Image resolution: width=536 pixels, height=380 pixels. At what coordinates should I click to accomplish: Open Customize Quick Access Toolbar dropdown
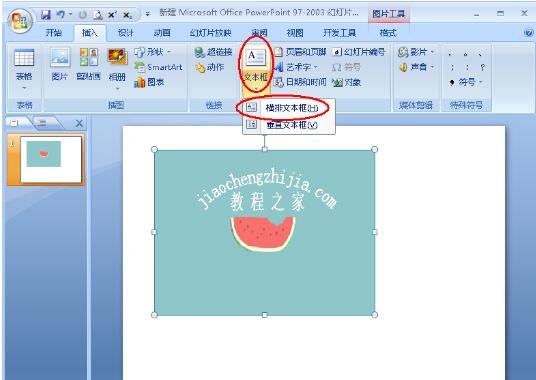pos(148,14)
